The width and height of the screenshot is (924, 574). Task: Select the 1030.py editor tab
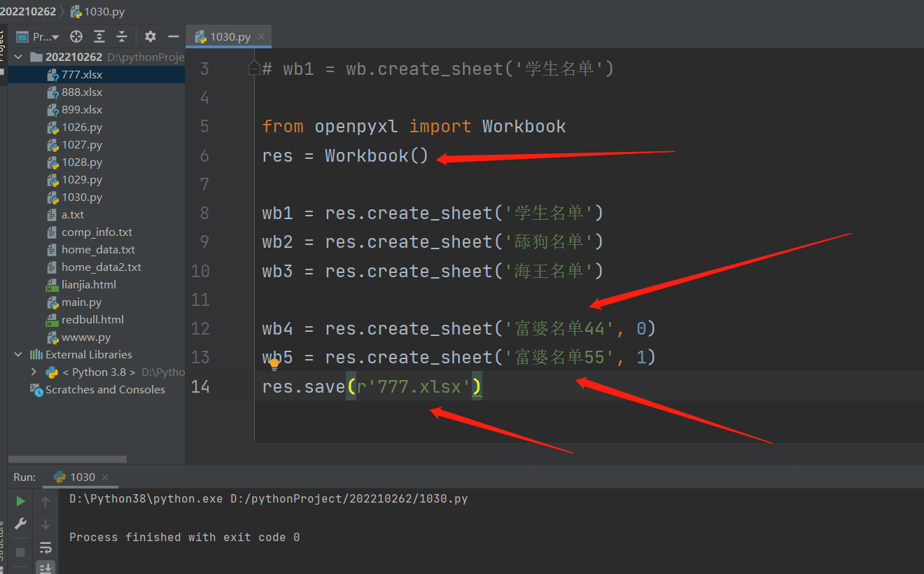click(x=230, y=36)
